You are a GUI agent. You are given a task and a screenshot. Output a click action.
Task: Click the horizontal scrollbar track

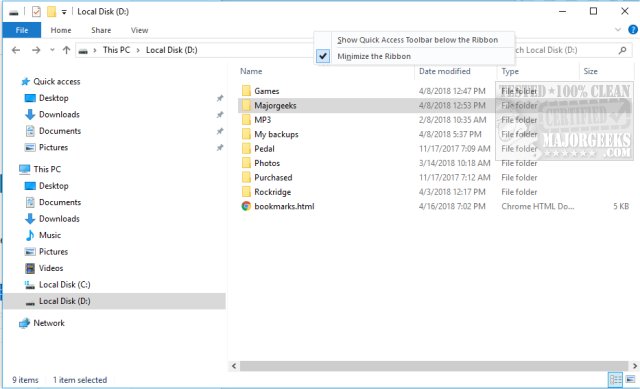(x=434, y=366)
